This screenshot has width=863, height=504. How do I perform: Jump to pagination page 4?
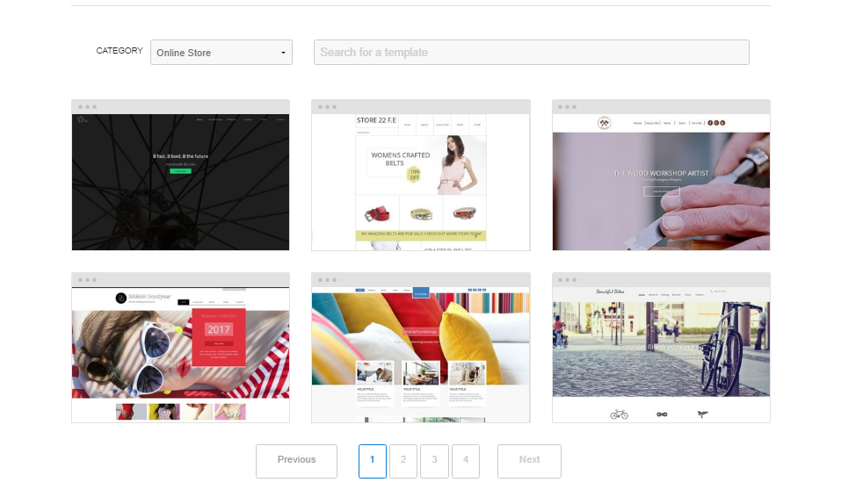(466, 461)
